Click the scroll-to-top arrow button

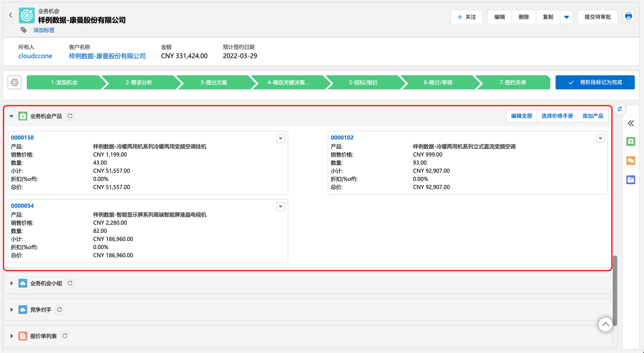pos(605,324)
